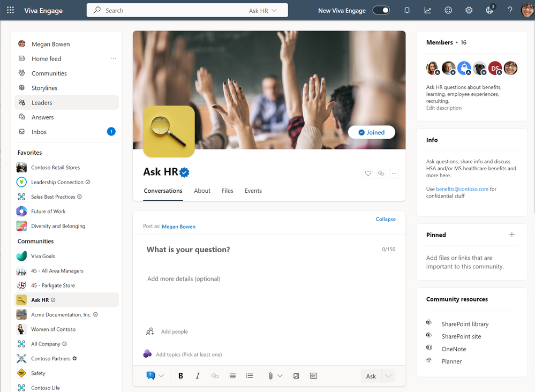535x392 pixels.
Task: Switch to the About tab
Action: [x=202, y=191]
